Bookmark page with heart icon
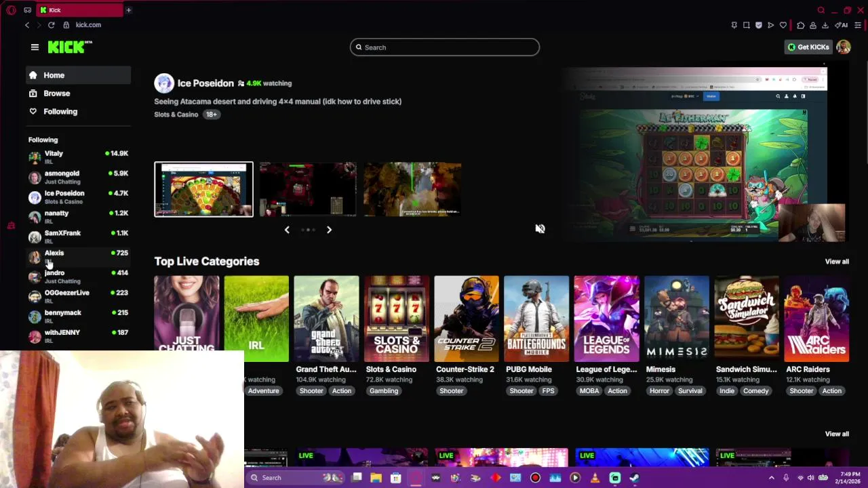 [783, 25]
